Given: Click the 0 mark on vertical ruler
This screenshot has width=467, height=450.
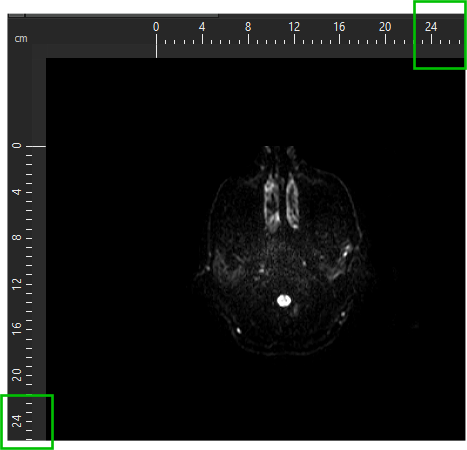Looking at the screenshot, I should click(17, 146).
